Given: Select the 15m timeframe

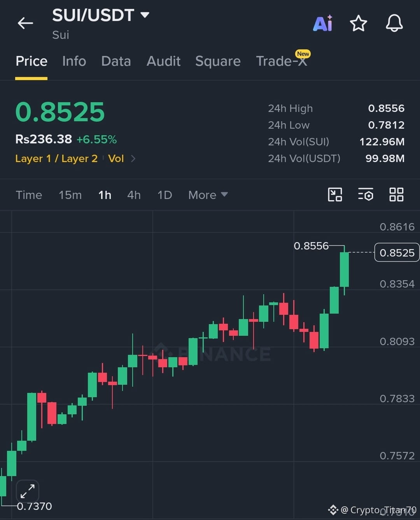Looking at the screenshot, I should pyautogui.click(x=70, y=195).
